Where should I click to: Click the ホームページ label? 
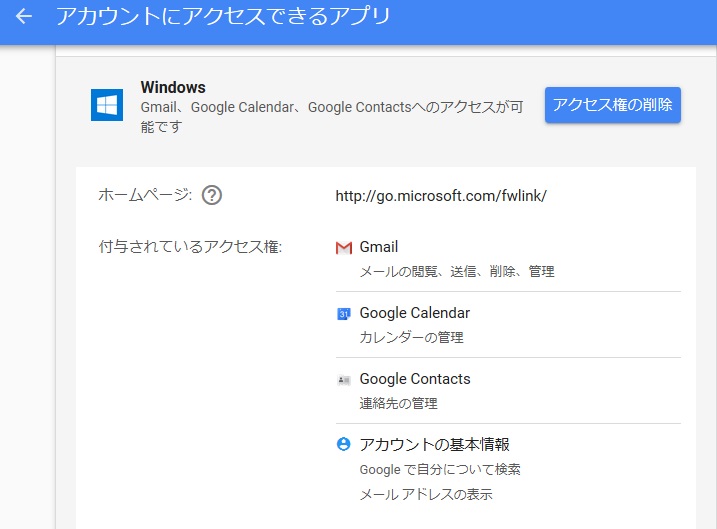pos(145,195)
